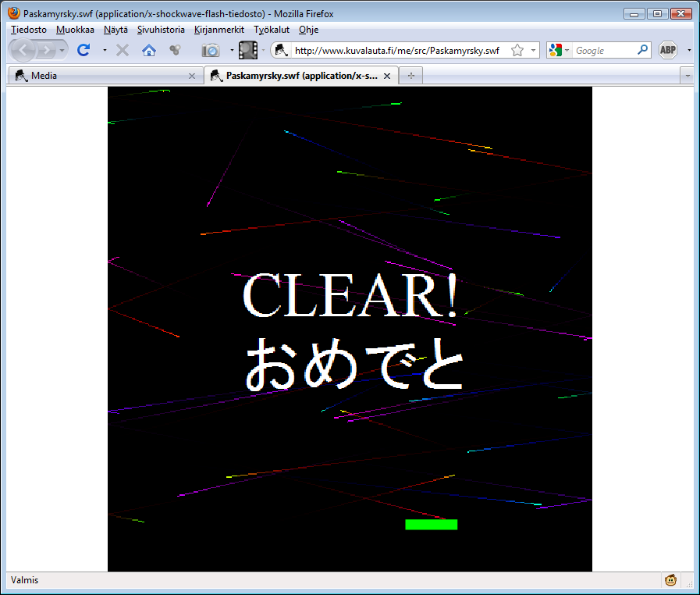Image resolution: width=700 pixels, height=595 pixels.
Task: Click the green paddle in the game
Action: (431, 525)
